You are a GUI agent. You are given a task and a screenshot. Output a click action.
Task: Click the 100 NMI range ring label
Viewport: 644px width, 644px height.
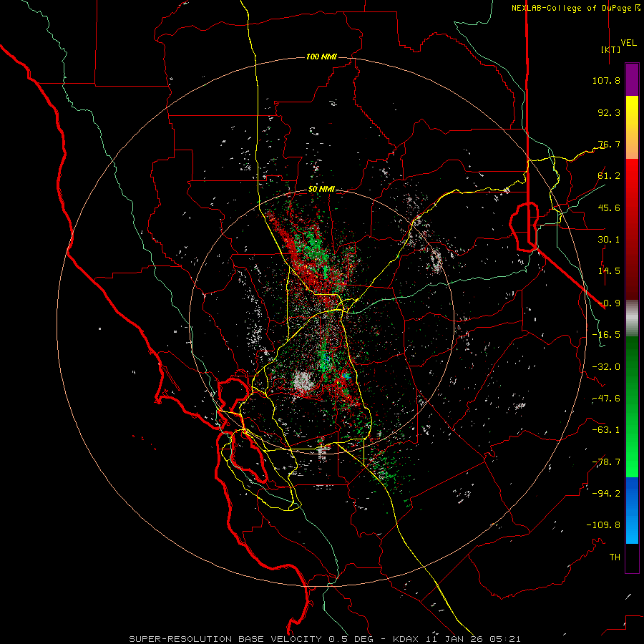[321, 57]
